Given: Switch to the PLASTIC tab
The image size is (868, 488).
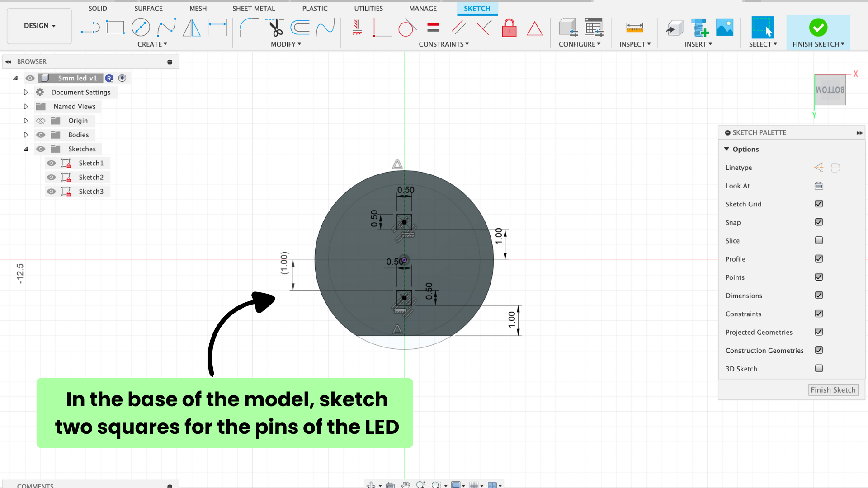Looking at the screenshot, I should [x=315, y=9].
